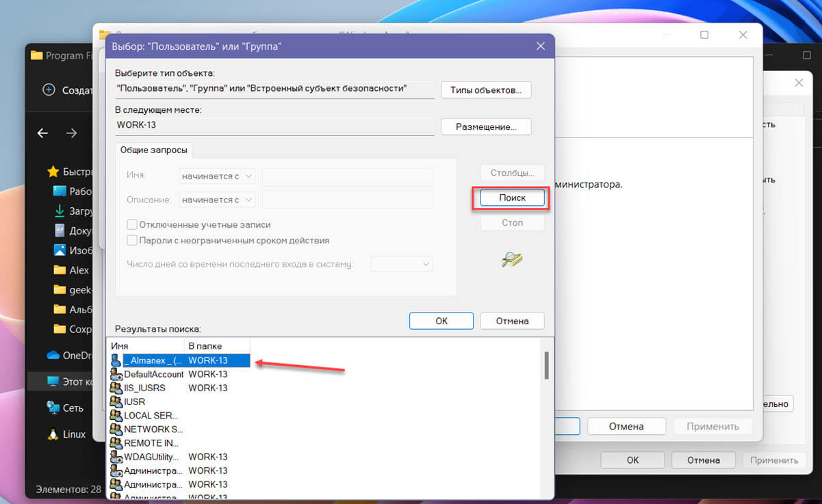Click the Downloads arrow icon in Explorer sidebar
This screenshot has height=504, width=822.
(59, 211)
